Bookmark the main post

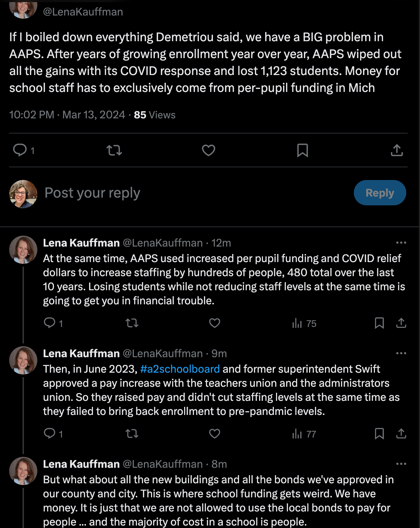pos(302,150)
